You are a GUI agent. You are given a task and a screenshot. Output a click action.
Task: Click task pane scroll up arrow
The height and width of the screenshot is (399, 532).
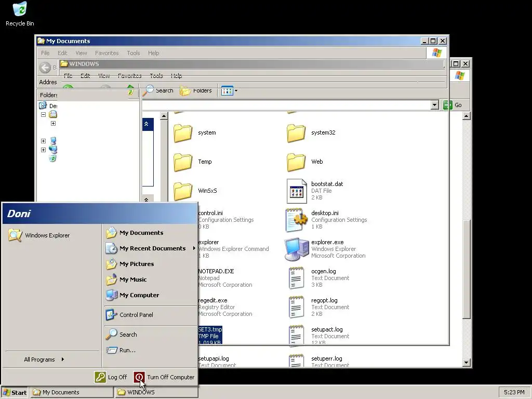[x=164, y=116]
